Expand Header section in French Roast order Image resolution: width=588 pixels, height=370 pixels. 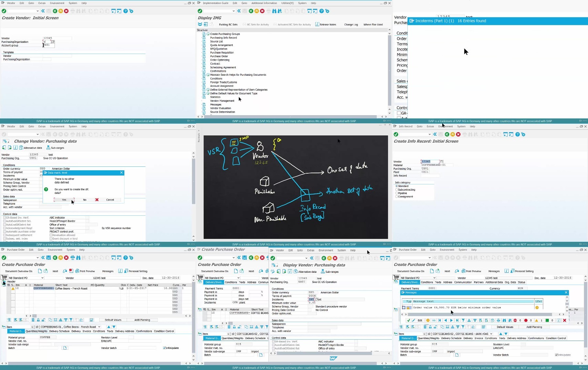point(4,282)
